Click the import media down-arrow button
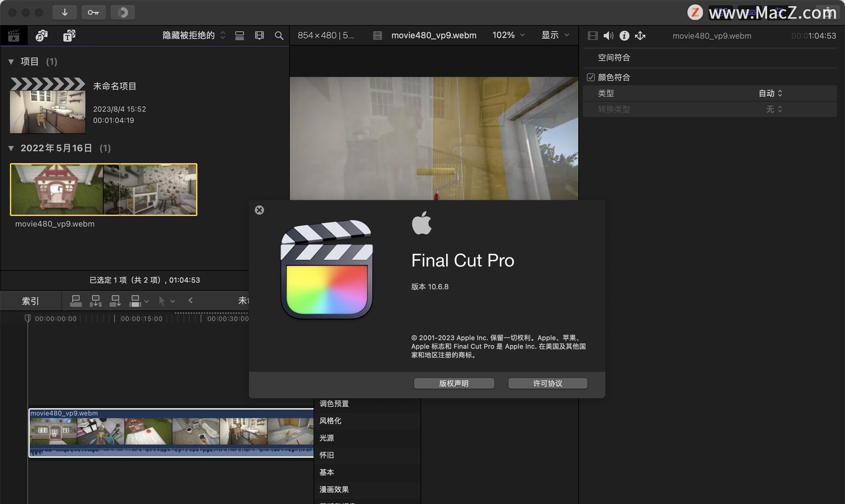Image resolution: width=845 pixels, height=504 pixels. pyautogui.click(x=64, y=12)
